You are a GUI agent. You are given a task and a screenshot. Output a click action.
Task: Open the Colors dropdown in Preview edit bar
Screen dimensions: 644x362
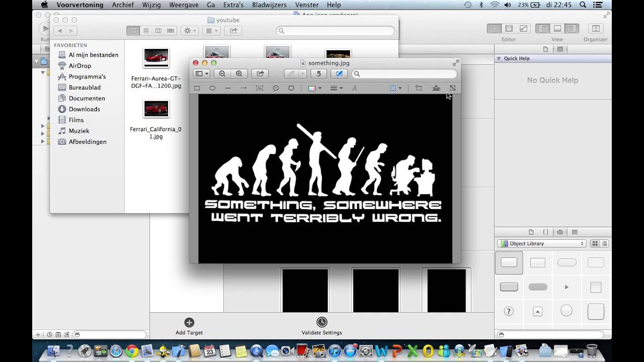coord(314,88)
